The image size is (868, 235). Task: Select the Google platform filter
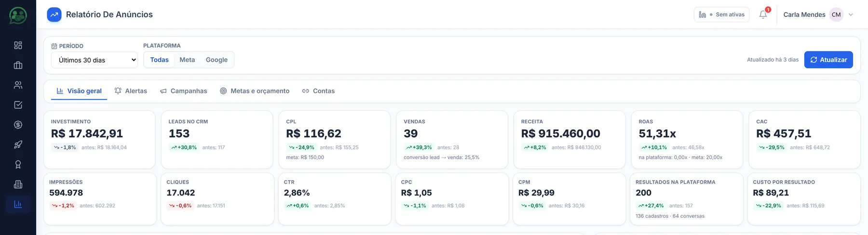pyautogui.click(x=217, y=60)
